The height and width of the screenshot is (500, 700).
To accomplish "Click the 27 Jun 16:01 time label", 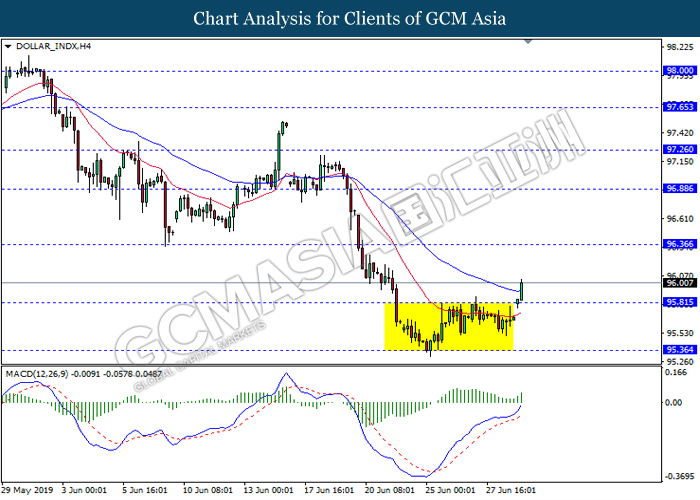I will [x=511, y=490].
